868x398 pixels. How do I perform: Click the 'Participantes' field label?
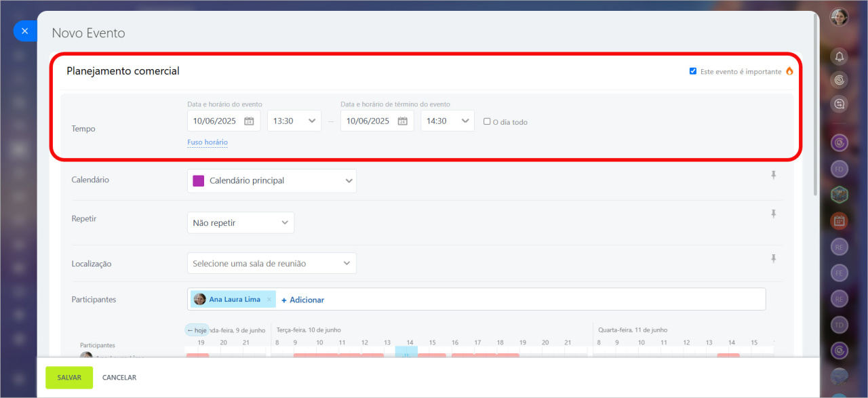pos(94,299)
